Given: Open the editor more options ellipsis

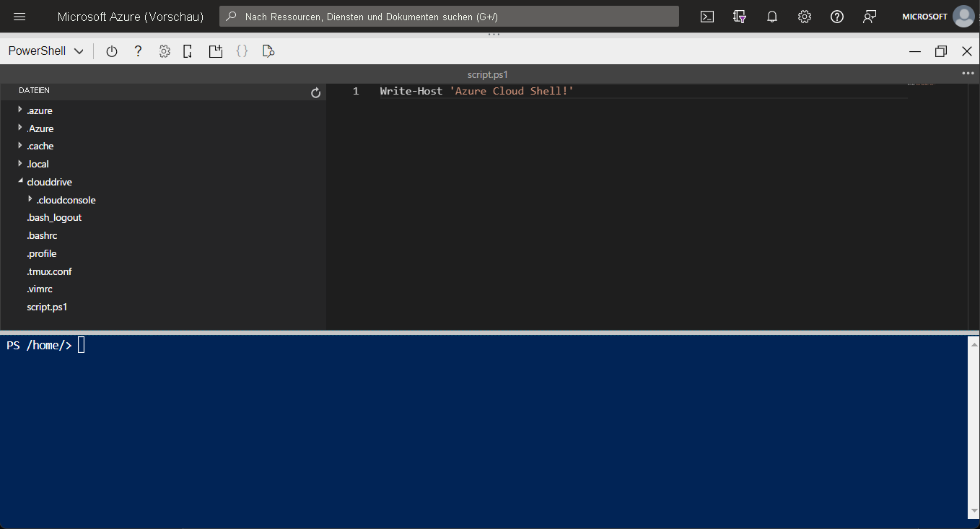Looking at the screenshot, I should (968, 74).
